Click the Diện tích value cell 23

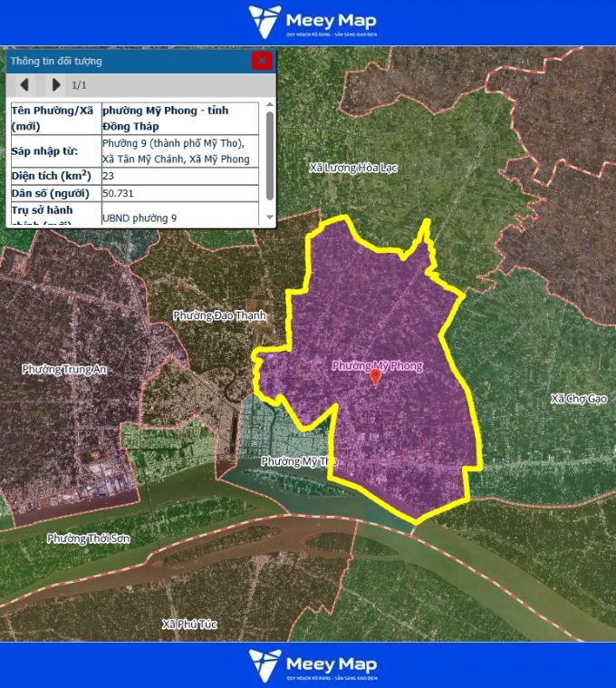181,176
